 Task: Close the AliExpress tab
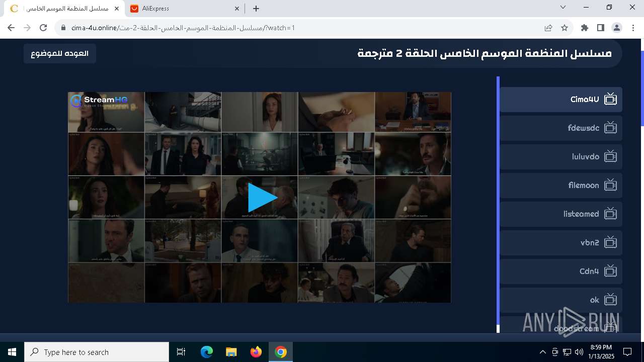tap(237, 8)
